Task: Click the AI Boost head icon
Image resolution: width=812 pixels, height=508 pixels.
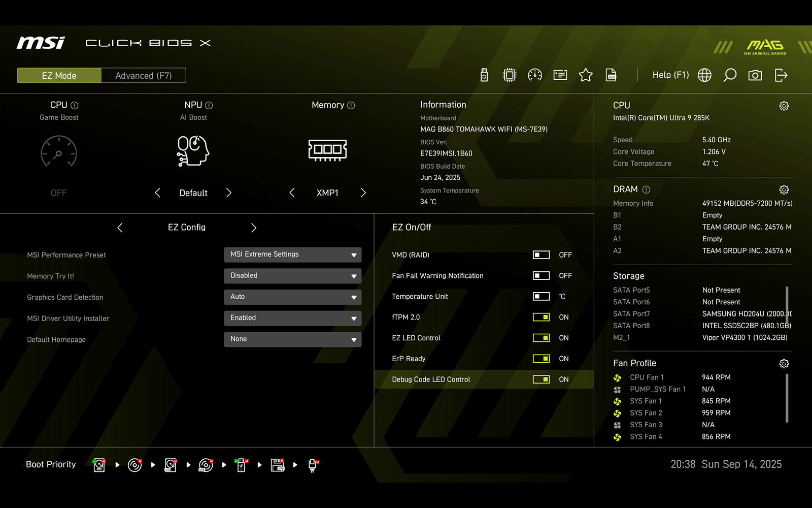Action: tap(193, 151)
